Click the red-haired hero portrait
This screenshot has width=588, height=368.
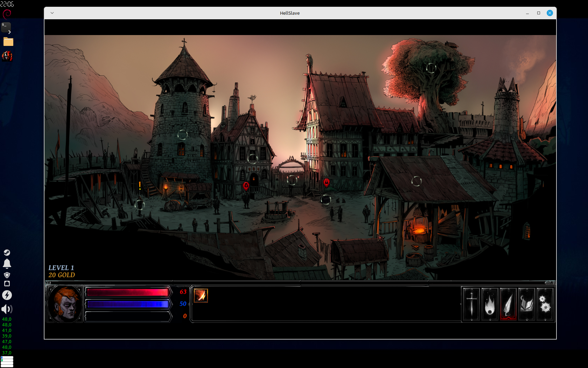(65, 304)
